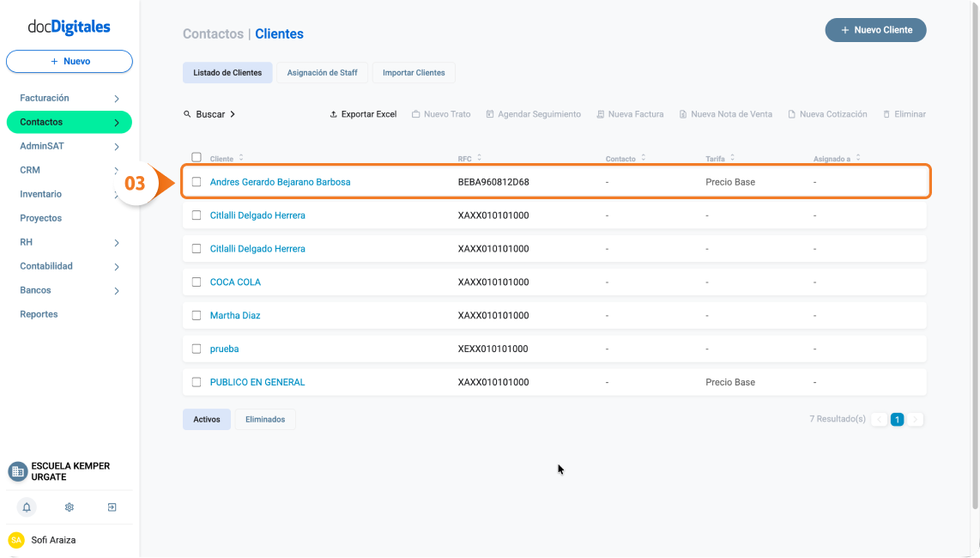Screen dimensions: 980x558
Task: Click the logout exit icon
Action: click(x=112, y=507)
